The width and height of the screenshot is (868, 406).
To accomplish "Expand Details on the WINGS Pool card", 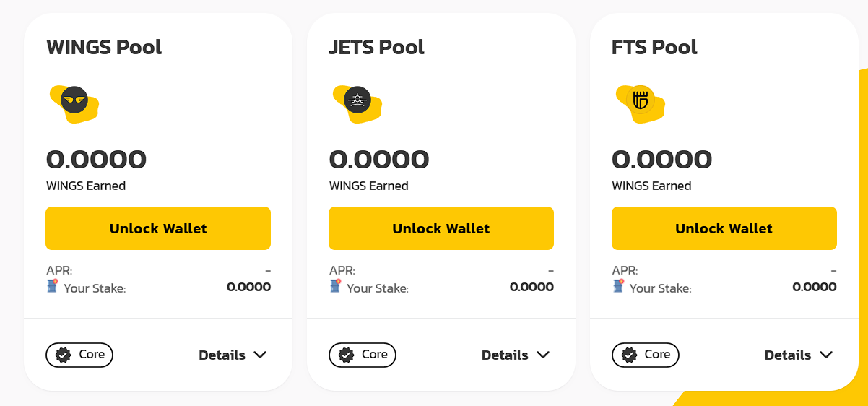I will 233,355.
